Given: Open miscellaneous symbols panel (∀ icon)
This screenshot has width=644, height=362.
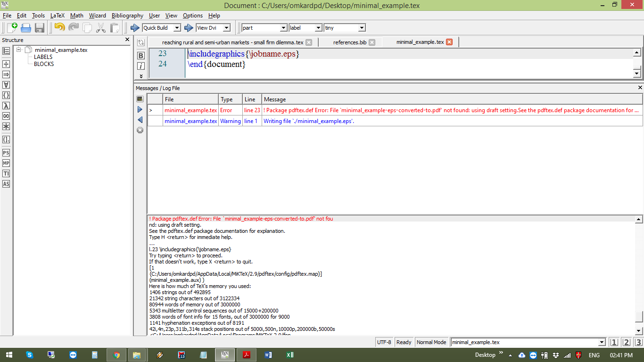Looking at the screenshot, I should click(x=6, y=85).
